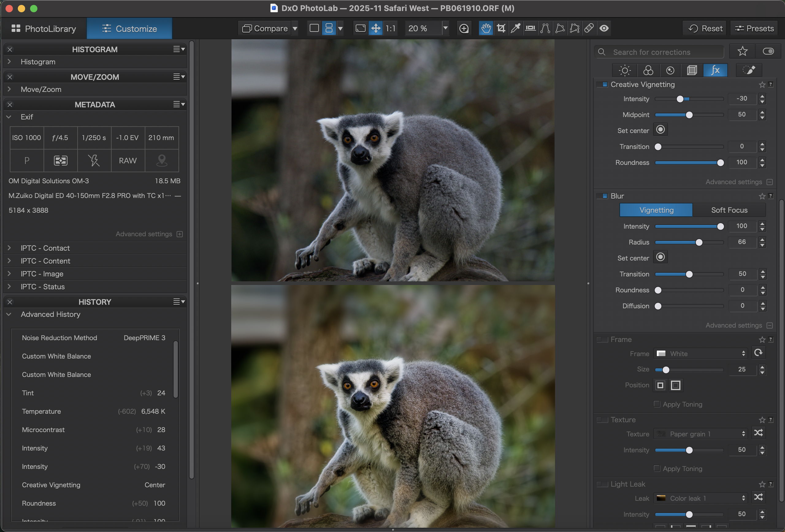Open the Color corrections circles tab
This screenshot has width=785, height=532.
(648, 70)
